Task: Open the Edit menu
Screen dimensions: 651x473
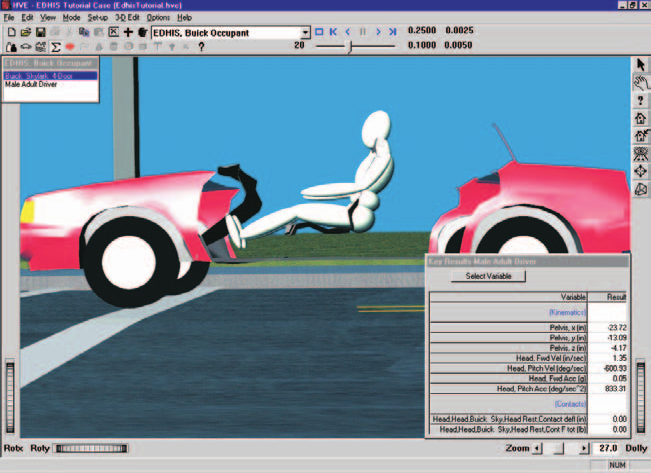Action: point(27,17)
